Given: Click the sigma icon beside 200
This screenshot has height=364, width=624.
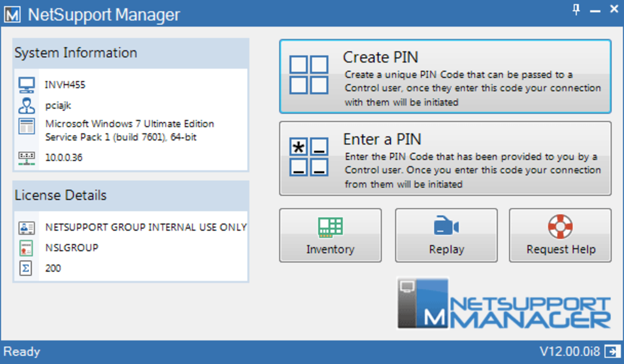Looking at the screenshot, I should [x=26, y=268].
